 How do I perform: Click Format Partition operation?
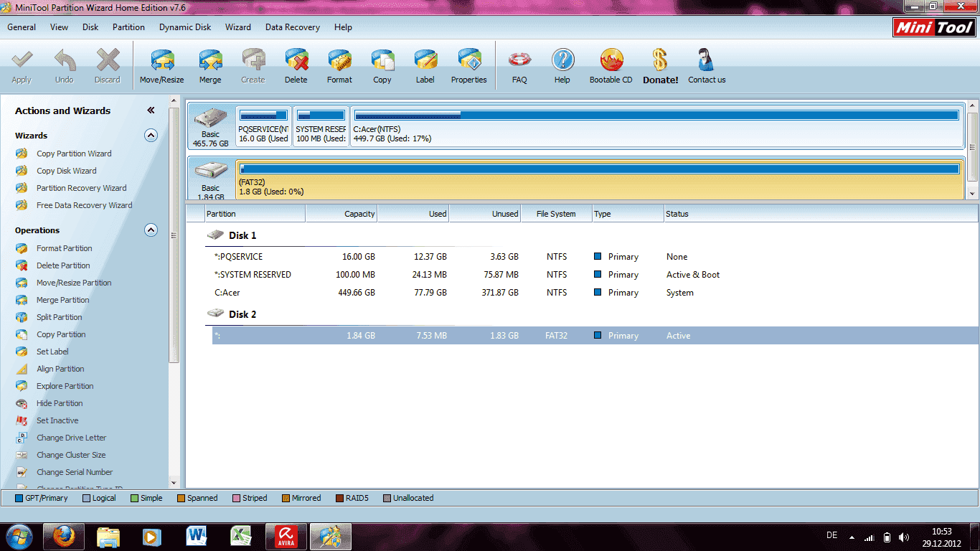[x=65, y=248]
